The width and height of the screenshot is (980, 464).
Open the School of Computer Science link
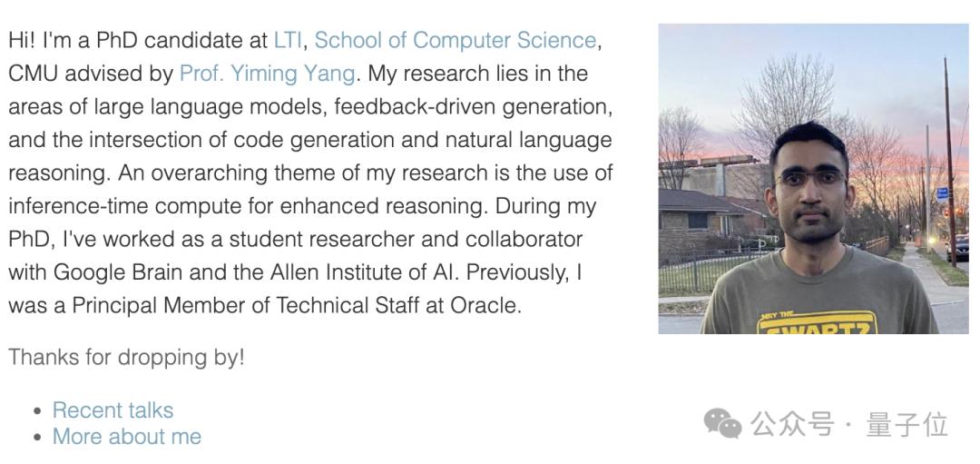coord(456,41)
